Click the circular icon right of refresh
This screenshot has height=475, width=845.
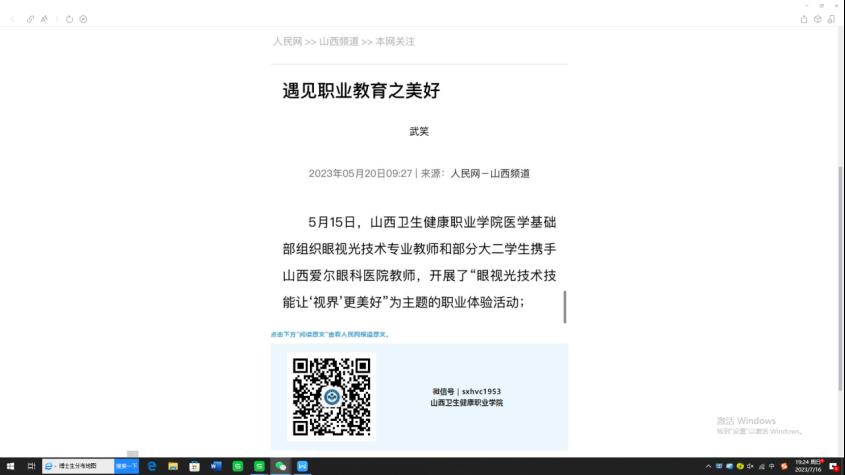(x=83, y=19)
